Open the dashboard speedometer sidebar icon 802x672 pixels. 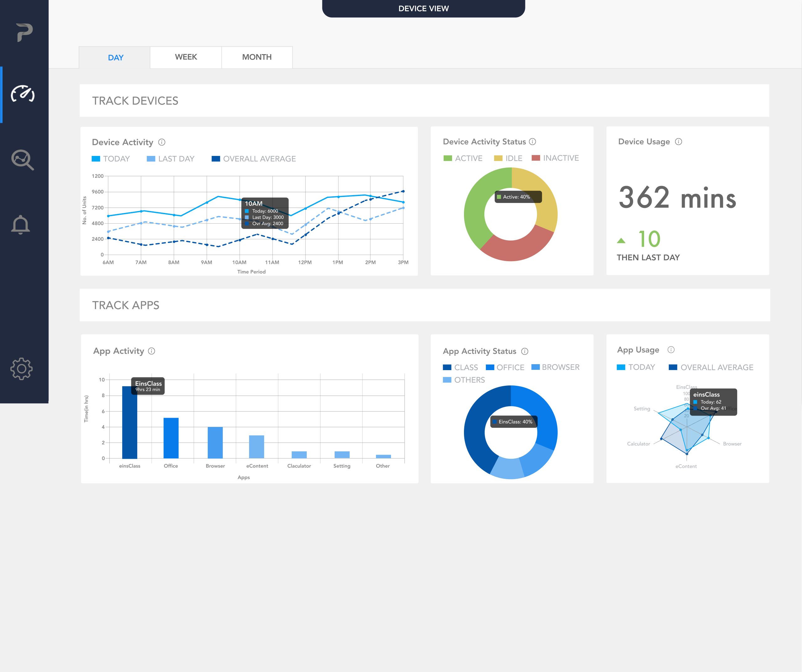click(23, 94)
